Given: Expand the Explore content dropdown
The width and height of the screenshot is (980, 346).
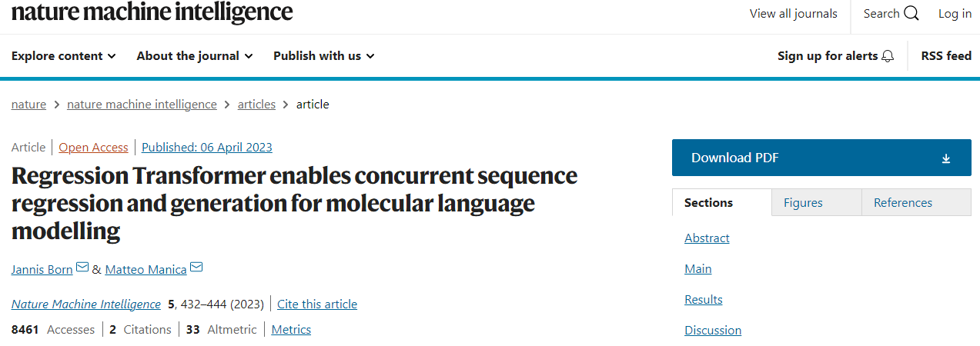Looking at the screenshot, I should point(64,56).
